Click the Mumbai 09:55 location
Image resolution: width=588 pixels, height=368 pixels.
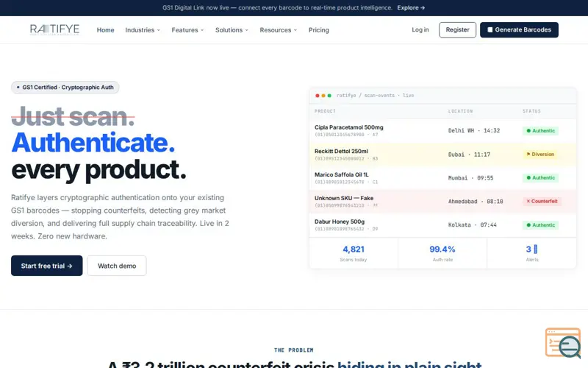(x=470, y=178)
